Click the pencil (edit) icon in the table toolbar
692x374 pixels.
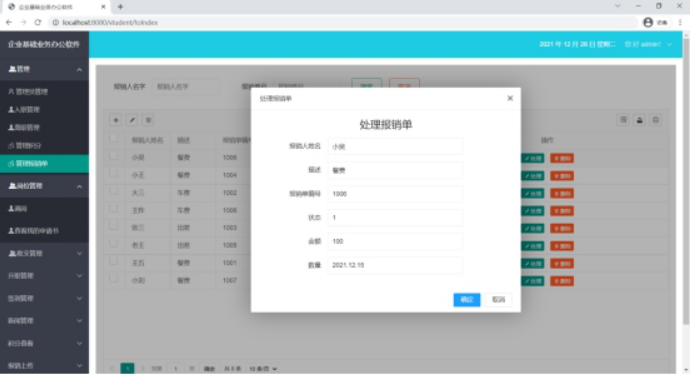tap(132, 120)
